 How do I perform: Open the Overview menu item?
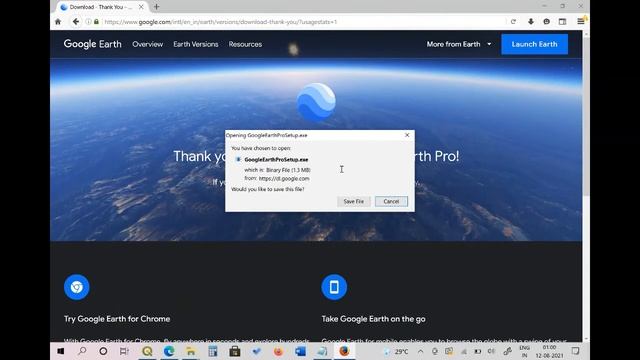point(147,44)
